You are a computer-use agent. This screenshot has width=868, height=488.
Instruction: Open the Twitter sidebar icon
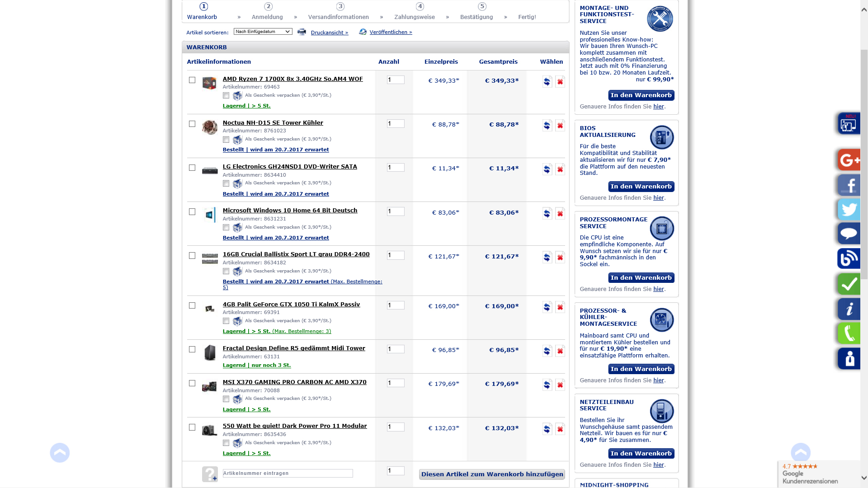pyautogui.click(x=849, y=210)
